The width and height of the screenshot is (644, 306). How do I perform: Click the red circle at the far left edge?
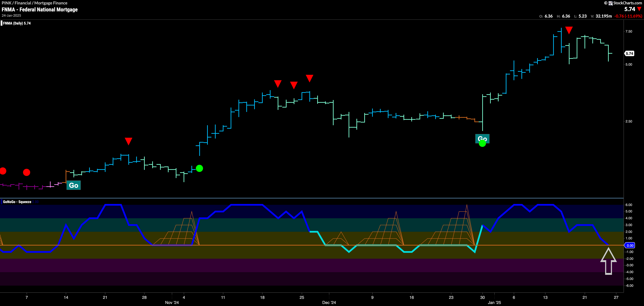[3, 171]
